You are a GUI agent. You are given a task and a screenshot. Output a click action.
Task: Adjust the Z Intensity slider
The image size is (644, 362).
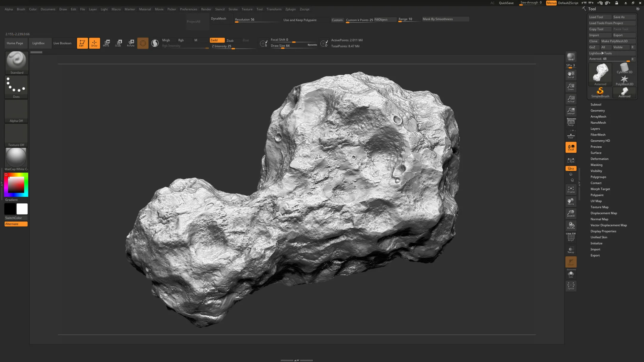point(233,46)
